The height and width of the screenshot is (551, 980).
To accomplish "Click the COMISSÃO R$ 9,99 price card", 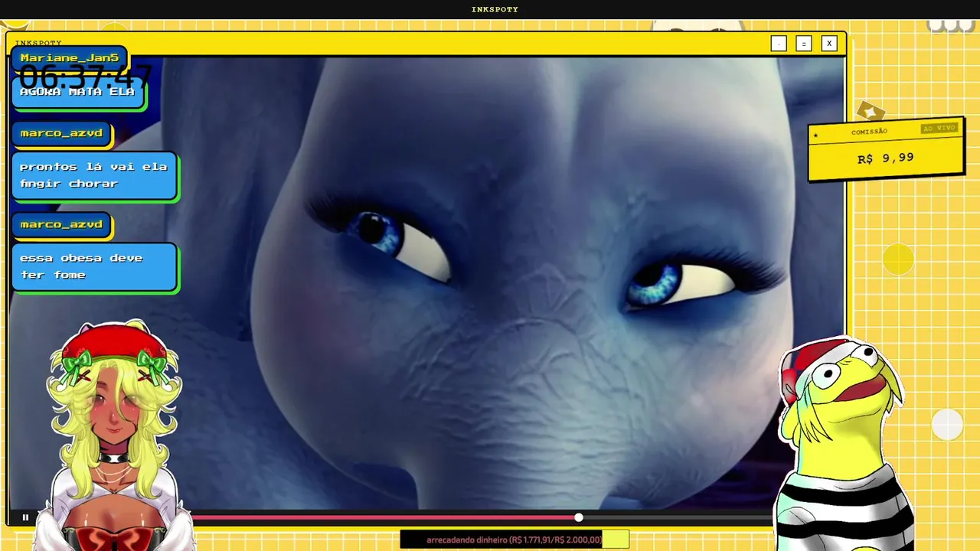I will (x=886, y=150).
